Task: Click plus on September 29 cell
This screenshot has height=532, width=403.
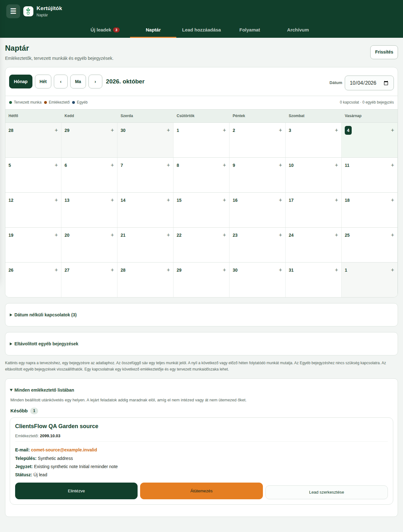Action: (112, 130)
